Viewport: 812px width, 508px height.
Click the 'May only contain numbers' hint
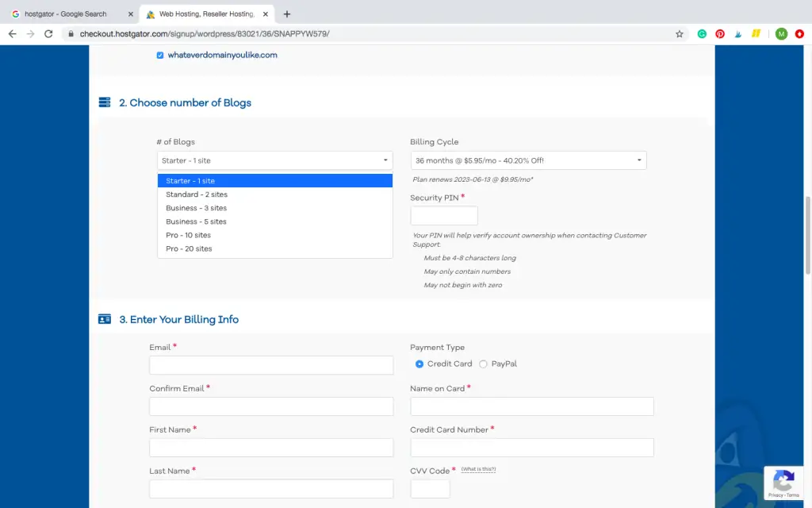click(467, 271)
